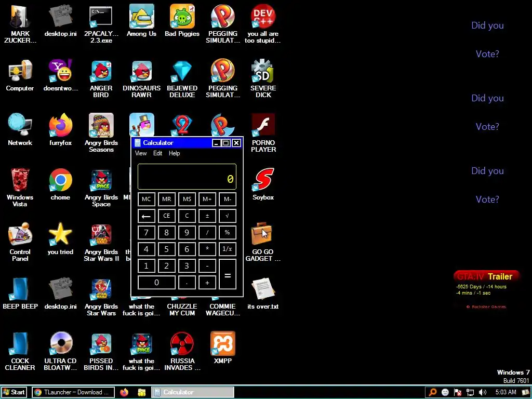Click the MS memory store button

(x=187, y=199)
